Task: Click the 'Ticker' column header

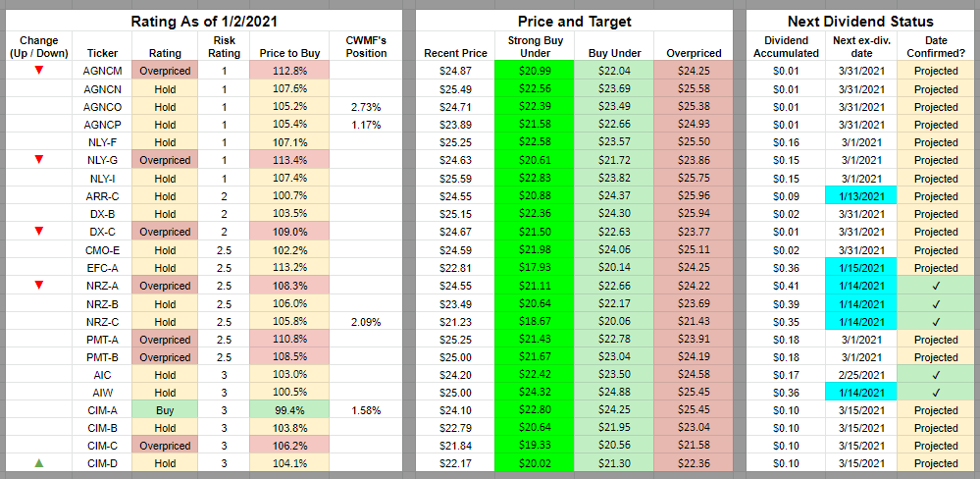Action: pyautogui.click(x=102, y=52)
